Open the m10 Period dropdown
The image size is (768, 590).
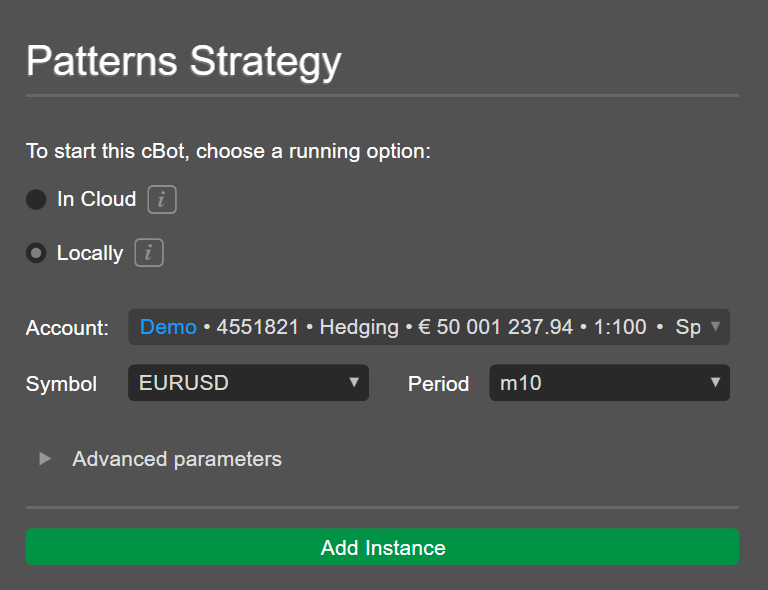pyautogui.click(x=609, y=382)
